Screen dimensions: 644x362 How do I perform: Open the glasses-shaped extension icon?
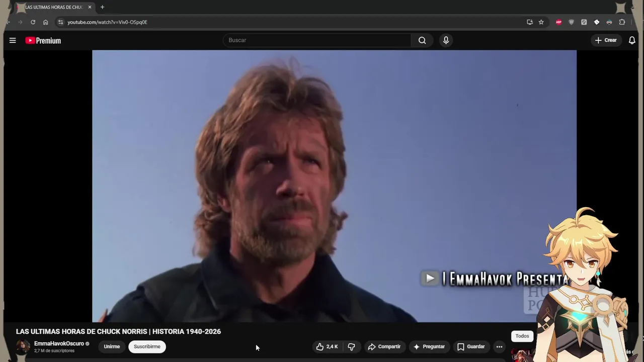point(609,22)
